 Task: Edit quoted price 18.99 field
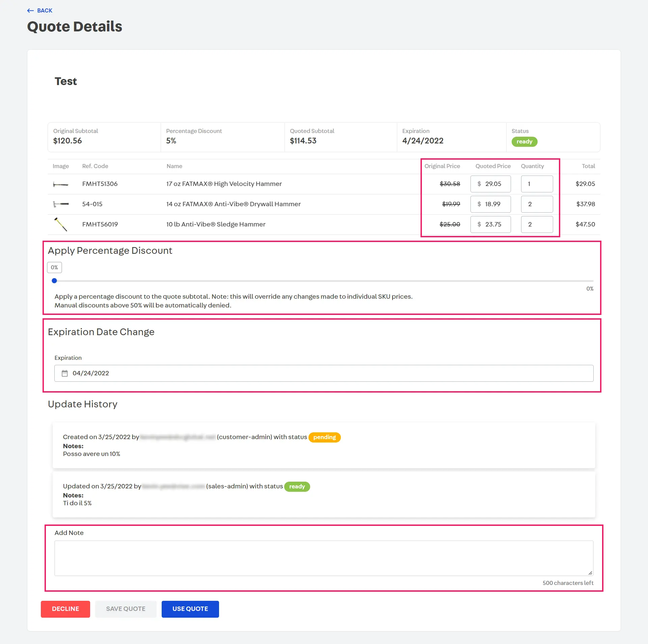click(493, 204)
